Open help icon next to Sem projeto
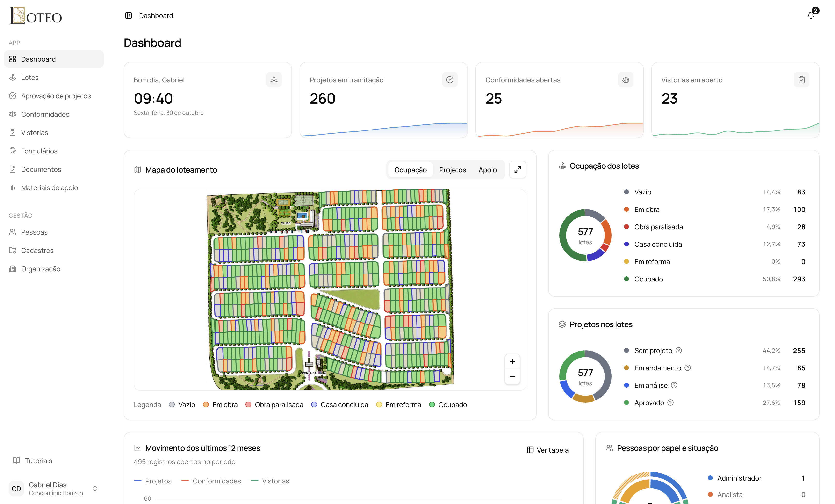 [679, 351]
